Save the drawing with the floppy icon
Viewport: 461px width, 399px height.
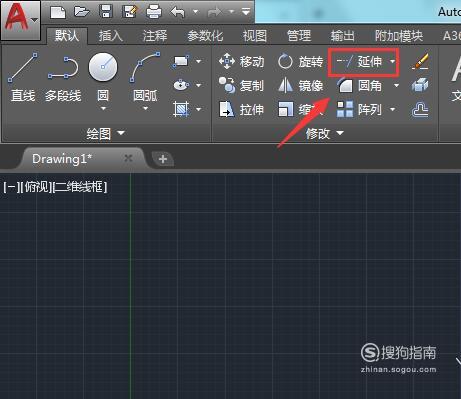pos(106,12)
